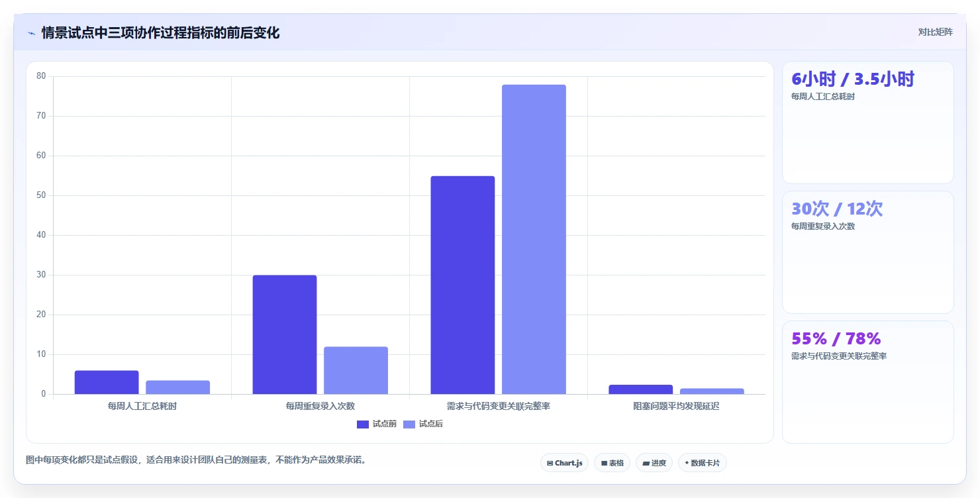Click the 30次 / 12次 card value

(837, 209)
